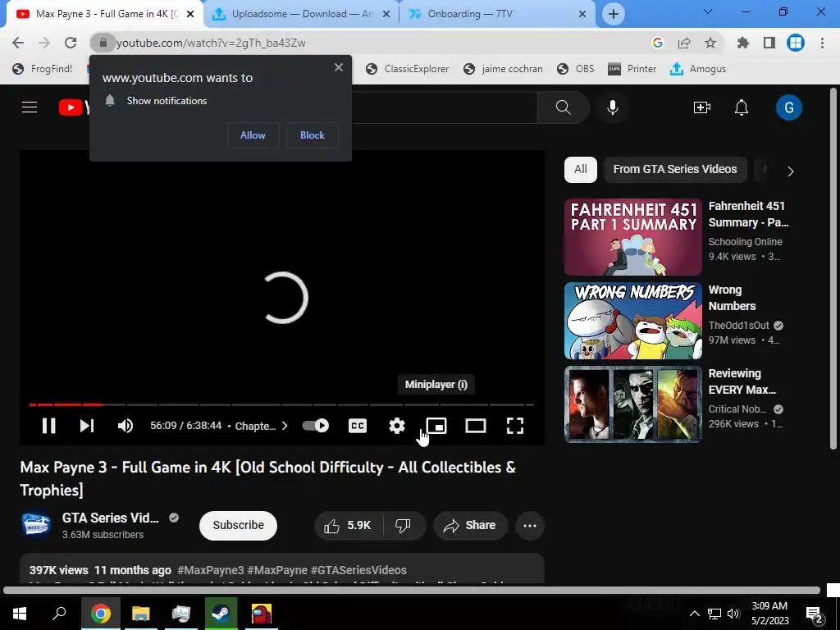The height and width of the screenshot is (630, 840).
Task: Reload the current page
Action: coord(71,43)
